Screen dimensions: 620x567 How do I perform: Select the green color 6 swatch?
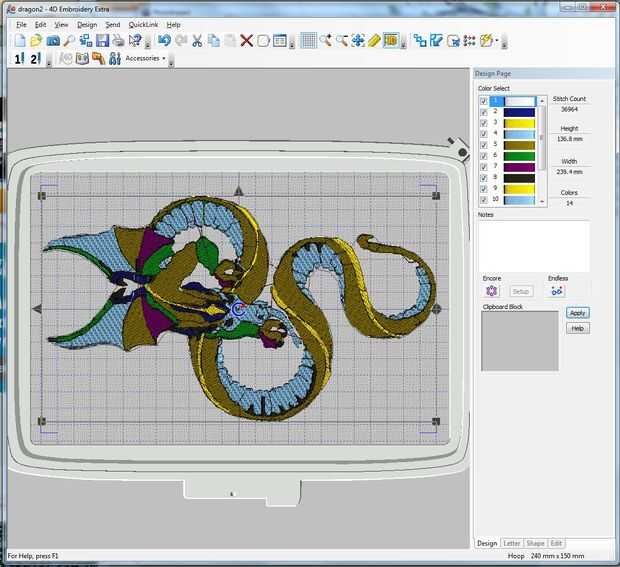519,156
